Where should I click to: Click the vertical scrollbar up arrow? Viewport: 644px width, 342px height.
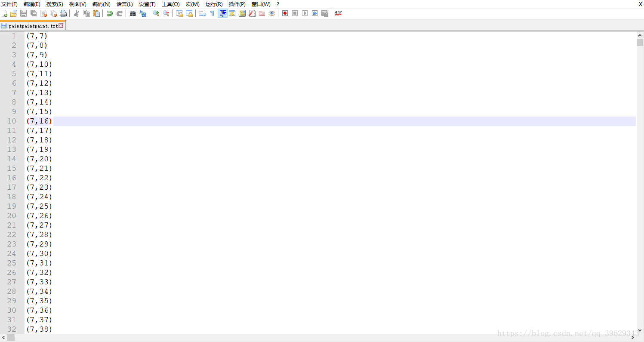click(x=640, y=35)
